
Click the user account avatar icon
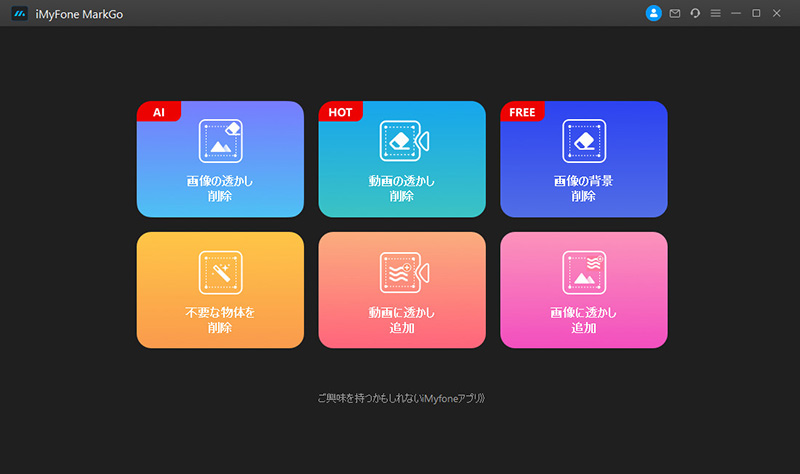654,13
